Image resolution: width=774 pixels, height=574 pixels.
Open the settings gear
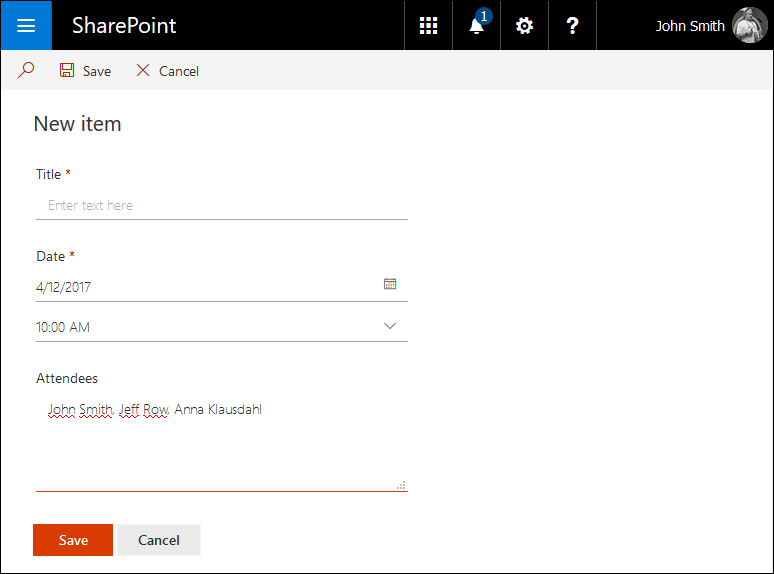524,25
